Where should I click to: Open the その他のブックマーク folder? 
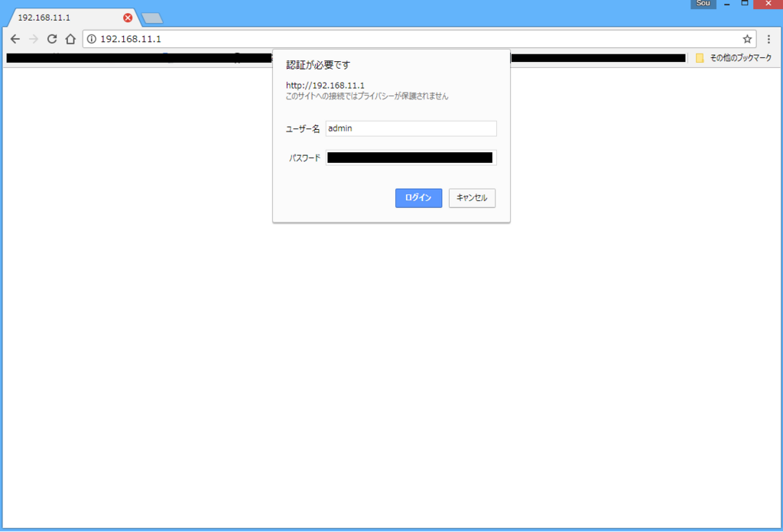[733, 58]
